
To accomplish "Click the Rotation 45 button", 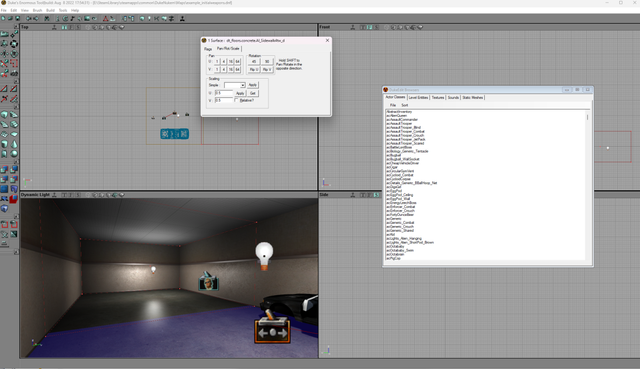I will [254, 61].
